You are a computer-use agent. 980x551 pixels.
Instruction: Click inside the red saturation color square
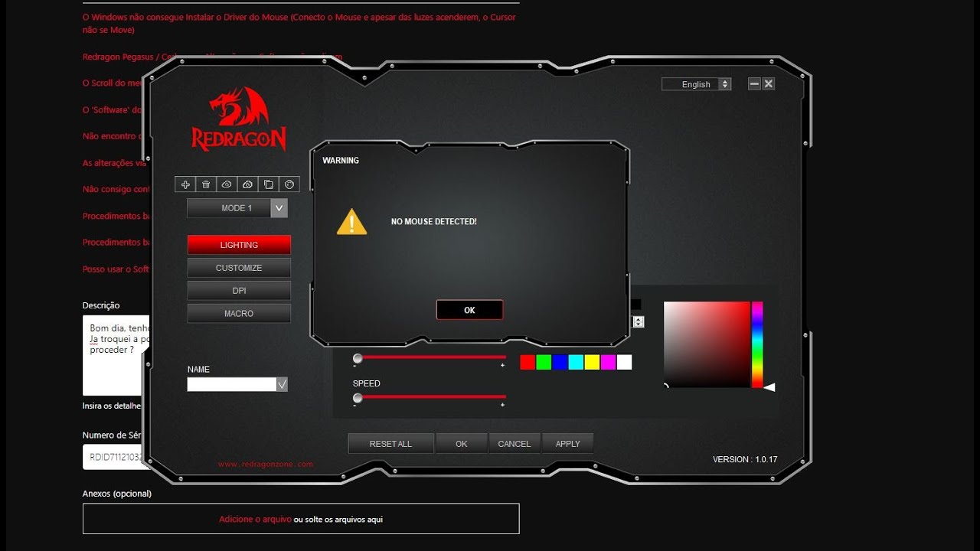click(x=707, y=344)
